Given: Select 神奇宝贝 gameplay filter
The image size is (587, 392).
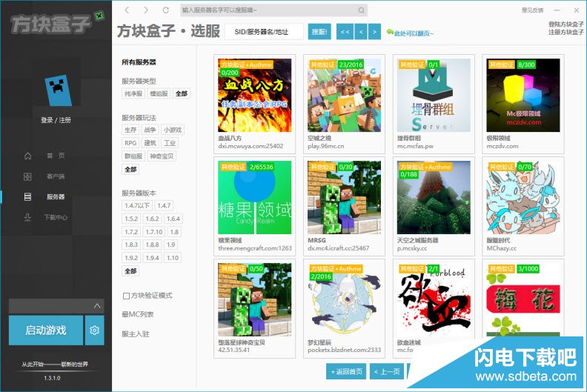Looking at the screenshot, I should (x=162, y=156).
